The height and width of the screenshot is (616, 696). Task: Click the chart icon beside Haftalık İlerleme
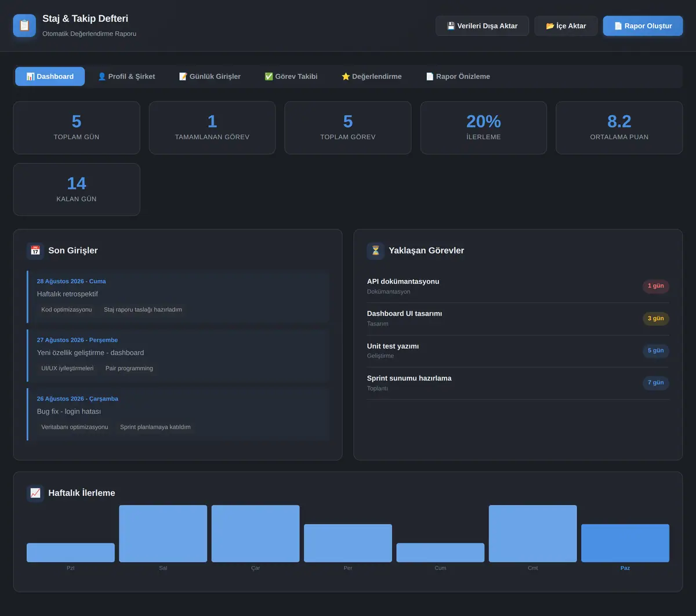pyautogui.click(x=35, y=493)
